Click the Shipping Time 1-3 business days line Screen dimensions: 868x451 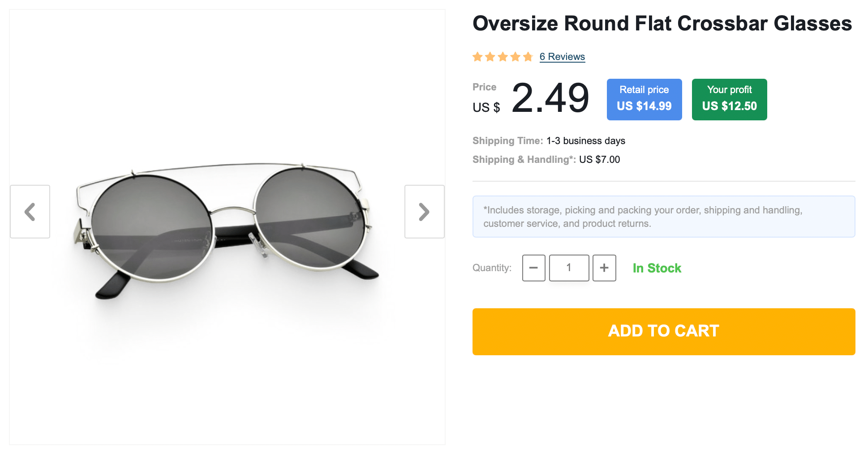pyautogui.click(x=549, y=141)
